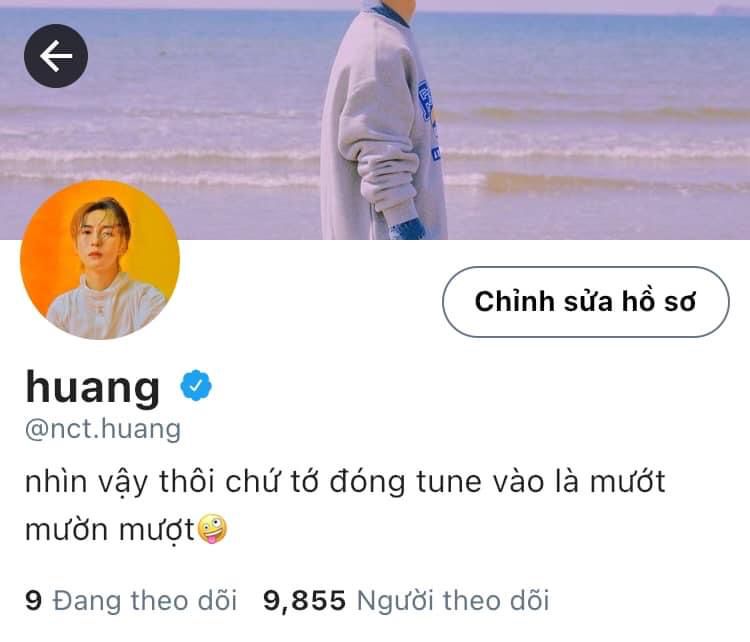Tap the following count number 9

pyautogui.click(x=33, y=600)
